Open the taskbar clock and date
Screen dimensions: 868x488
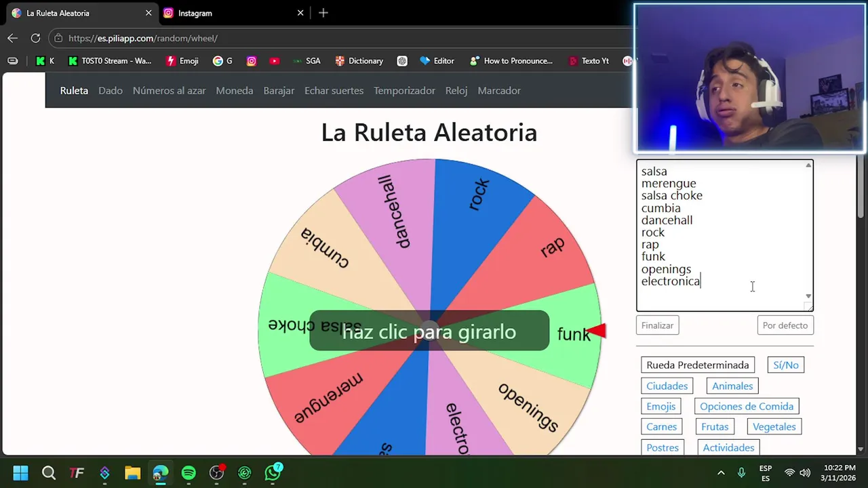coord(840,473)
